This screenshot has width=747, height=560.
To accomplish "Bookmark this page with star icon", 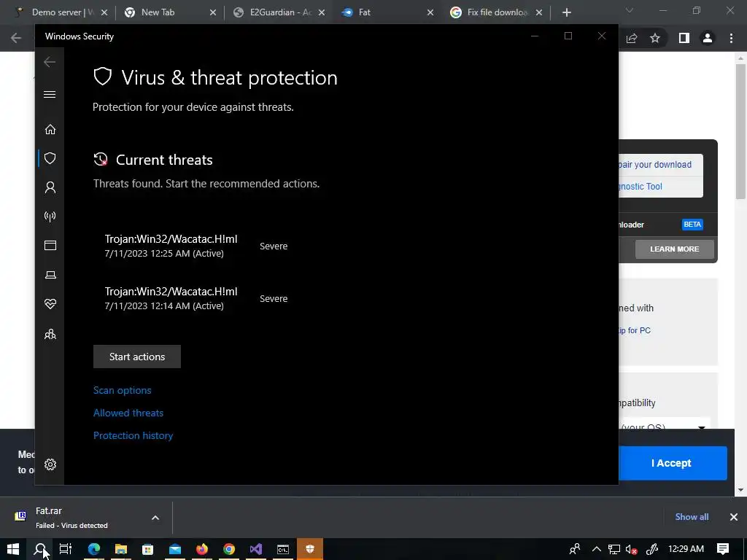I will tap(655, 38).
